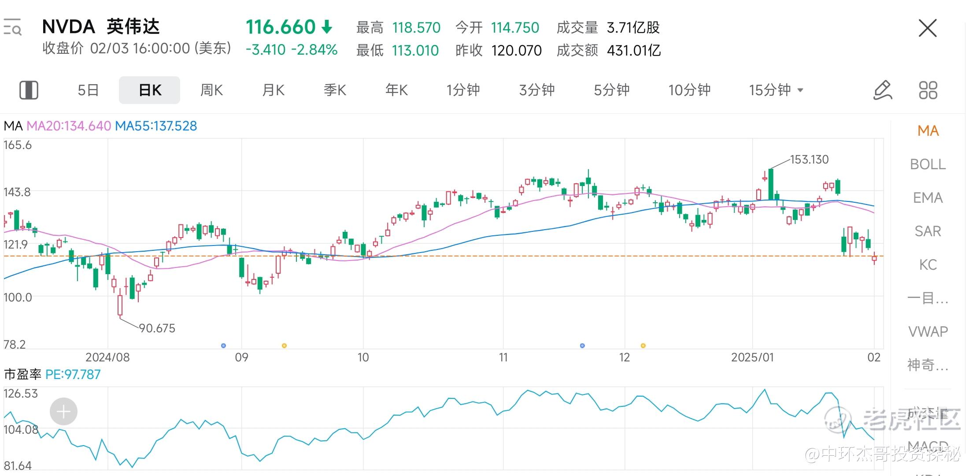The width and height of the screenshot is (980, 476).
Task: Click the 116.660 current price
Action: tap(281, 27)
